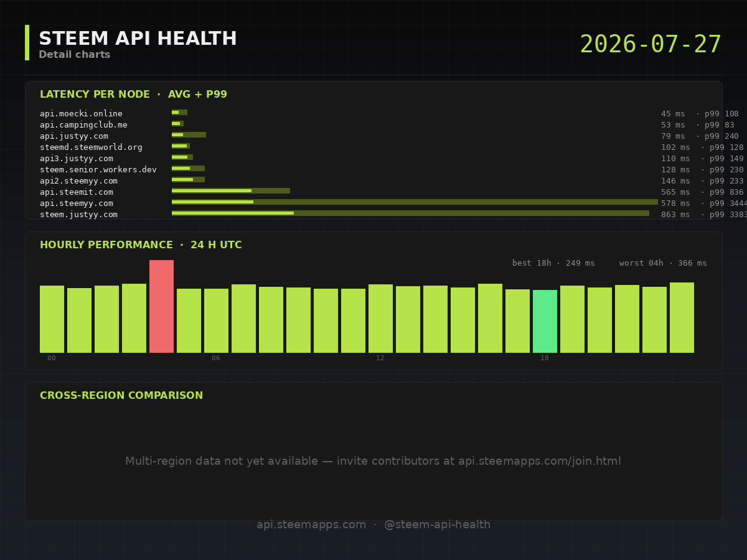Select node api3.justyy.com
The image size is (747, 560).
click(76, 158)
